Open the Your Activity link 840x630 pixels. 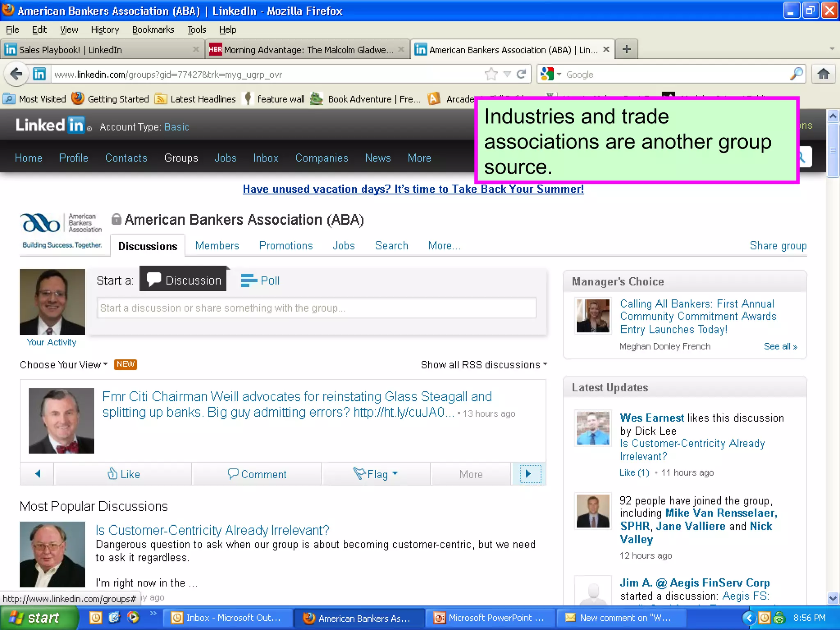pos(52,342)
